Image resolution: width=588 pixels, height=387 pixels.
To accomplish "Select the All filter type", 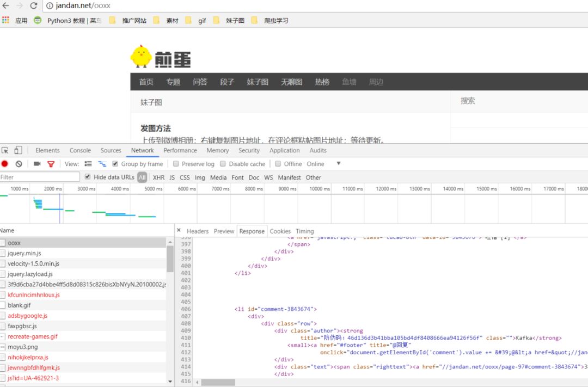I will coord(142,177).
